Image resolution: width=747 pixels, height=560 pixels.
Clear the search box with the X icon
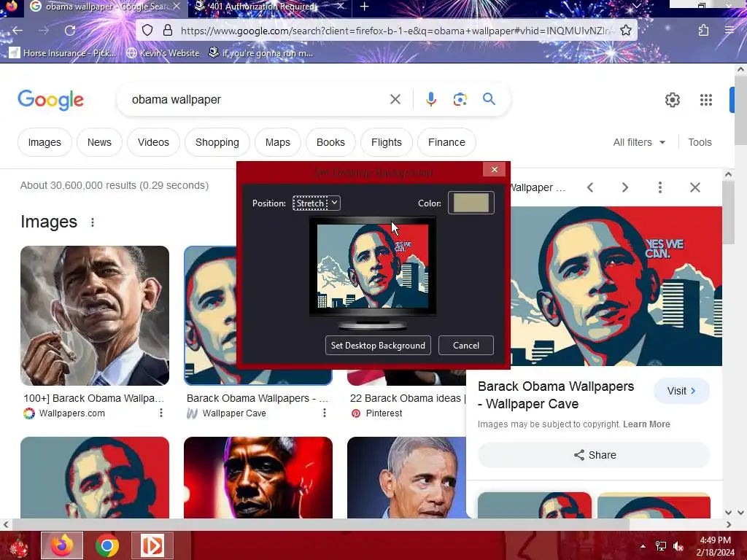(395, 99)
